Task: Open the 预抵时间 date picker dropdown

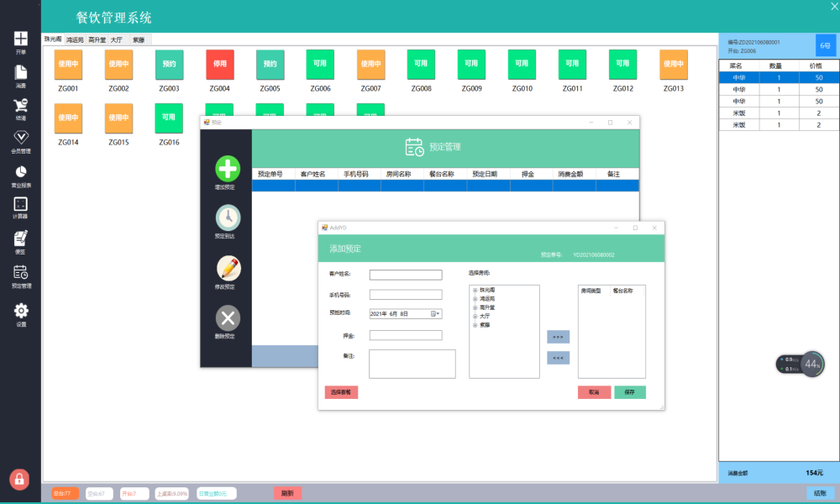Action: point(435,314)
